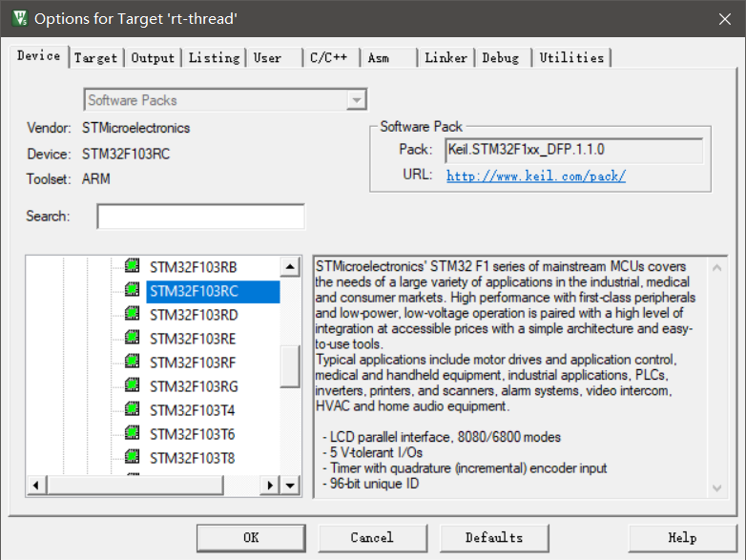746x560 pixels.
Task: Click device list scroll down arrow
Action: point(290,486)
